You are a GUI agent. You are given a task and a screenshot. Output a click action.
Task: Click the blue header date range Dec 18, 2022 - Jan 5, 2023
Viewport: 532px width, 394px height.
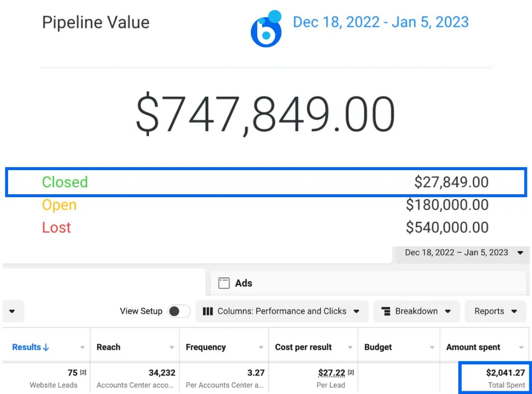[x=381, y=22]
